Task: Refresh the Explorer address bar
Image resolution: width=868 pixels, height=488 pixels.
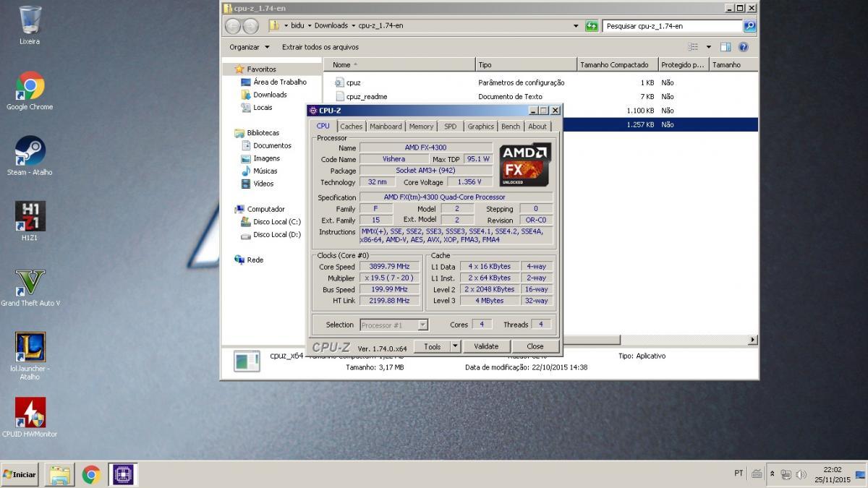Action: pos(592,26)
